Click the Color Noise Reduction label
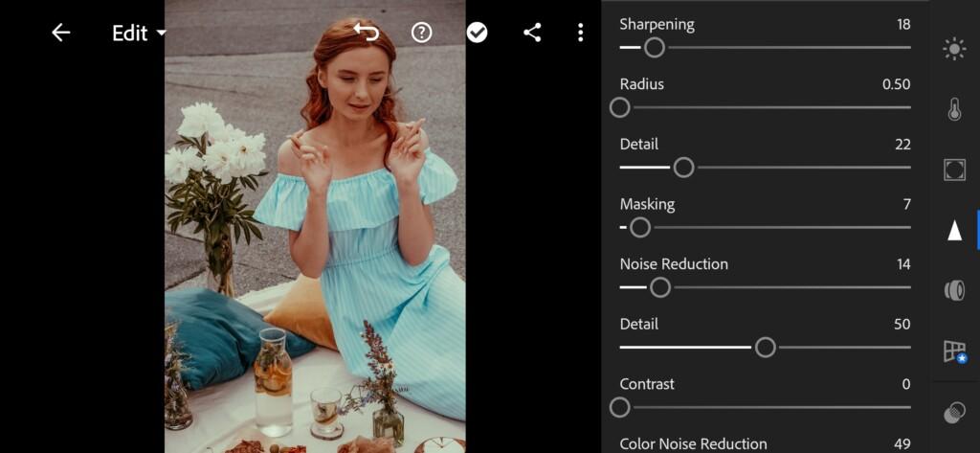Screen dimensions: 980x453 coord(693,444)
